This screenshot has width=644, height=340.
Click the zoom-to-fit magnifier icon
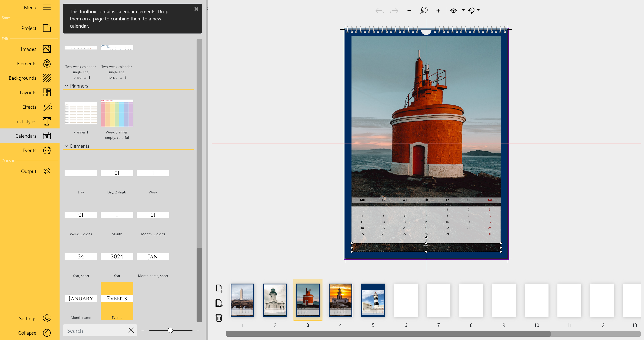424,11
